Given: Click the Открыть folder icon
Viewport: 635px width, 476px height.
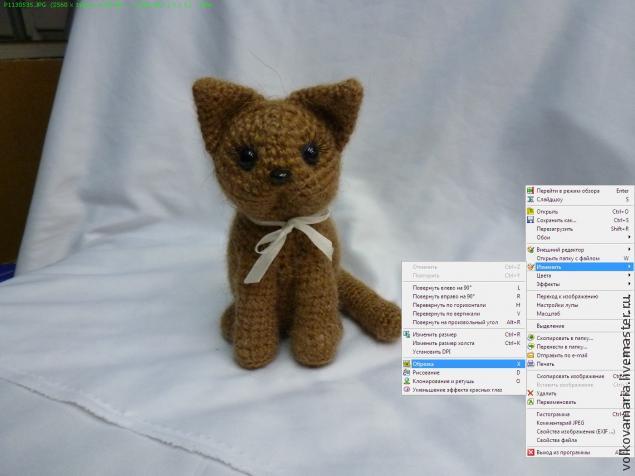Looking at the screenshot, I should 530,212.
